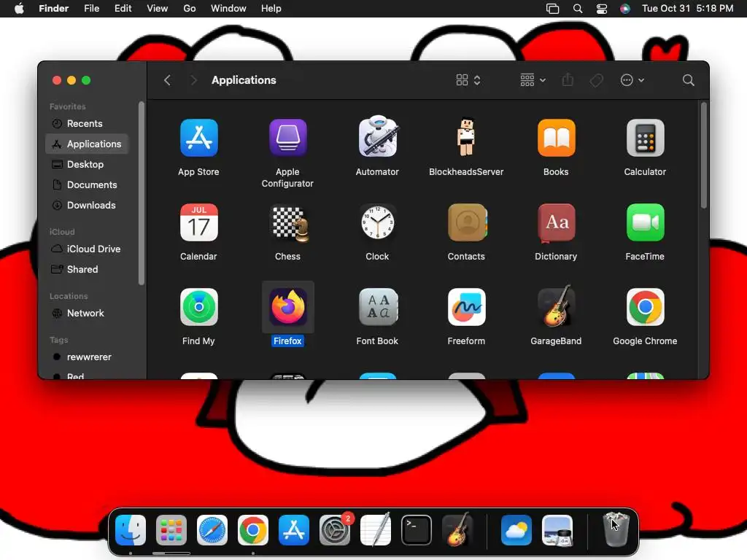Viewport: 747px width, 560px height.
Task: Open the Edit menu
Action: point(123,9)
